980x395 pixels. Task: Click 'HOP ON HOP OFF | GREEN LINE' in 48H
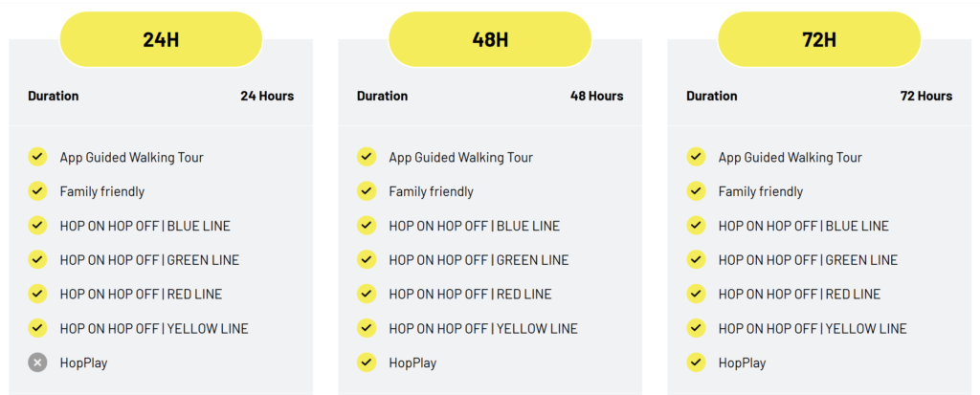(479, 260)
